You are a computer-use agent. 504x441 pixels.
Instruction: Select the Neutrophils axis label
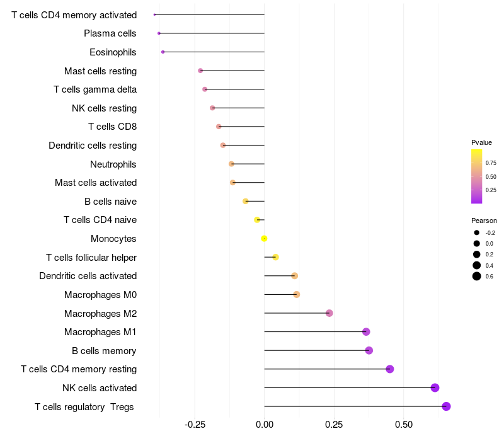[113, 164]
